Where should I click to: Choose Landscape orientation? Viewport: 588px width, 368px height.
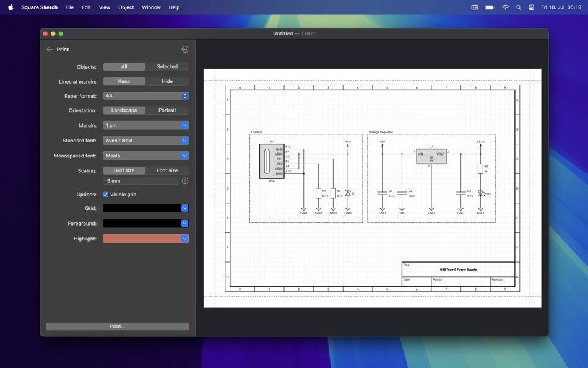[124, 110]
